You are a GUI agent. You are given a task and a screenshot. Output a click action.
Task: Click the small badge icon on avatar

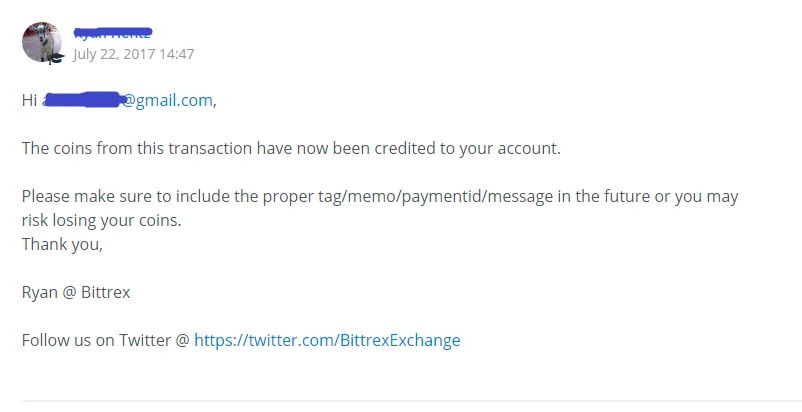coord(56,58)
